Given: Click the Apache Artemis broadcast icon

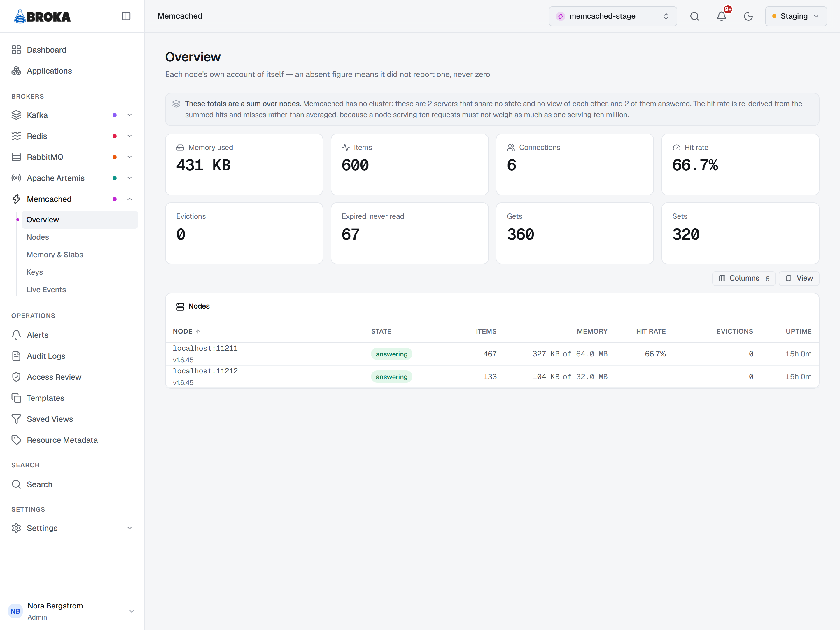Looking at the screenshot, I should [x=16, y=178].
